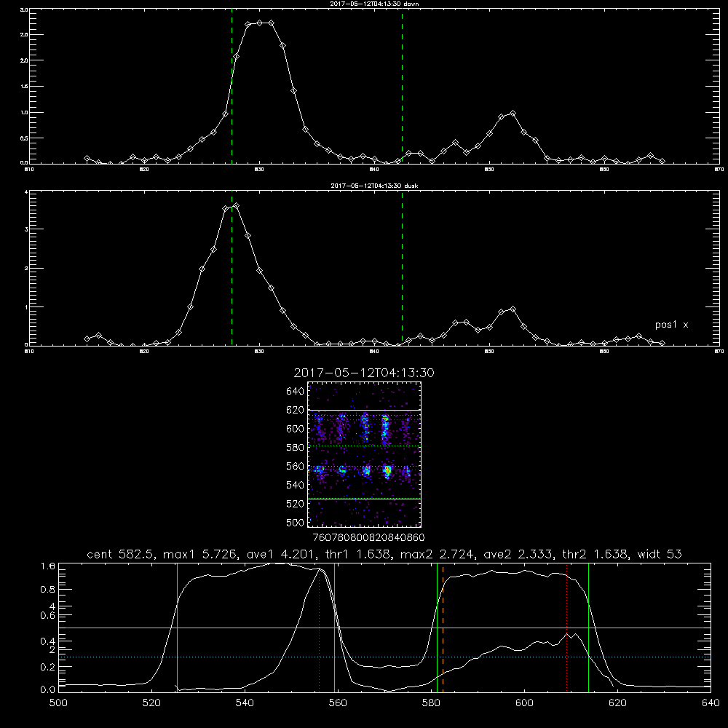Viewport: 728px width, 728px height.
Task: Click the dawn secondary peak diamond near x 852
Action: click(513, 114)
